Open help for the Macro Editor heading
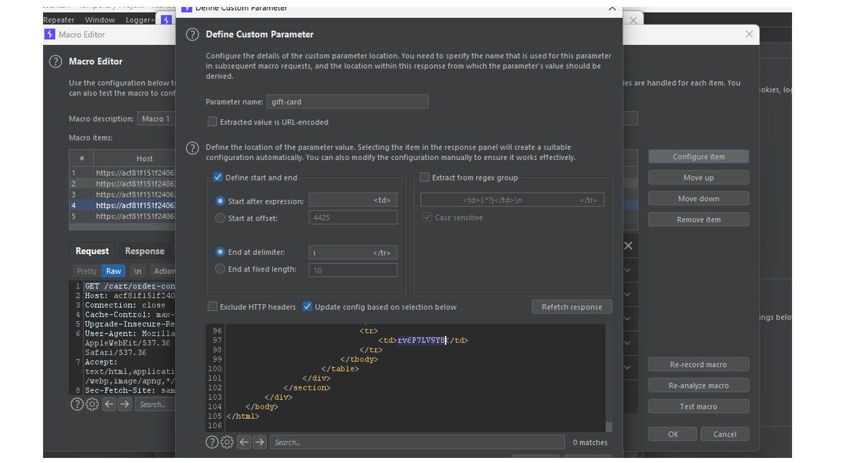This screenshot has height=463, width=868. [56, 61]
